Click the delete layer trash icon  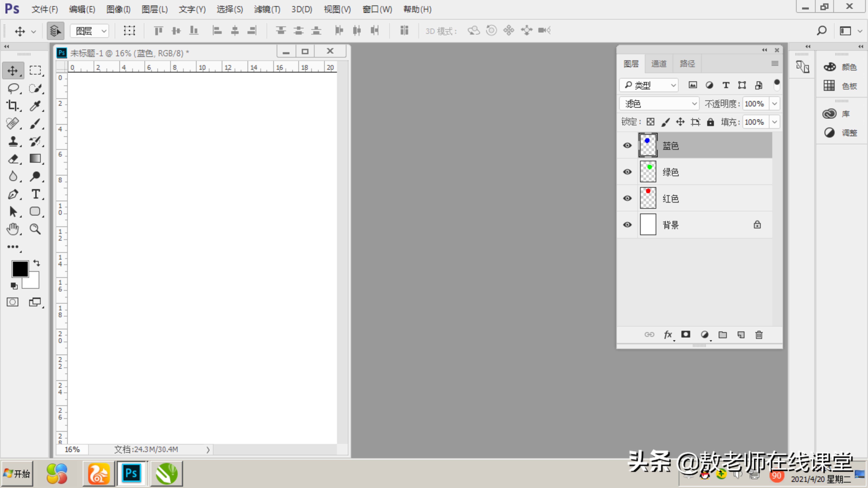point(759,335)
